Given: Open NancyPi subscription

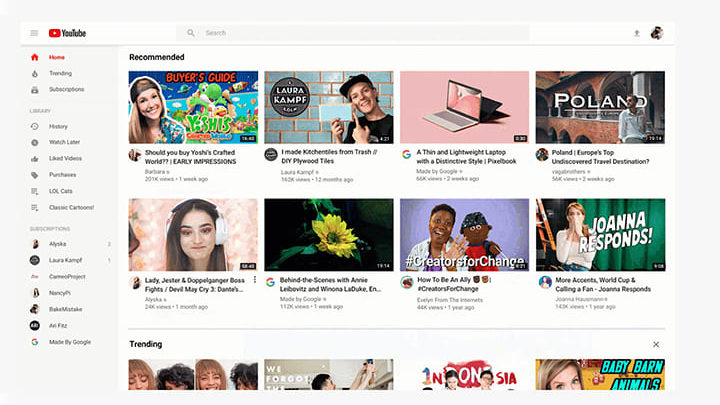Looking at the screenshot, I should coord(60,293).
